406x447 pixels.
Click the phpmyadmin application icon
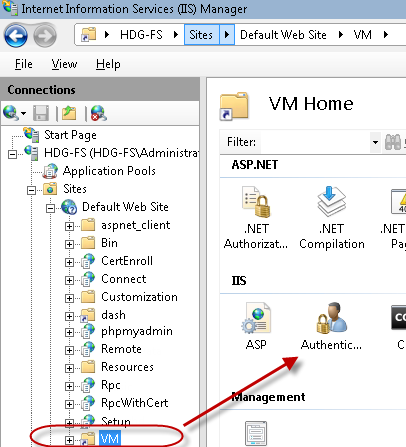coord(88,331)
